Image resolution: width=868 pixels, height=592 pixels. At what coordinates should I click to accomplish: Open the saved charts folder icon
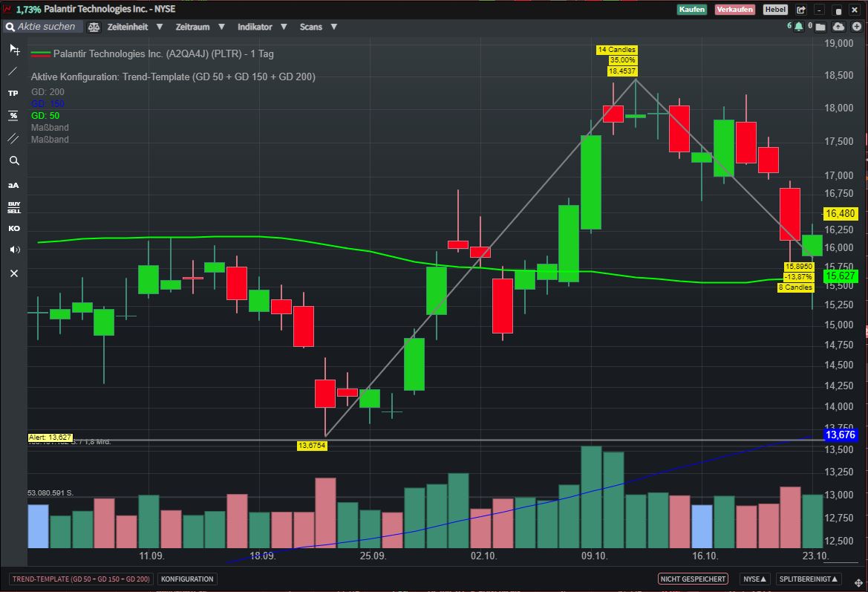[820, 27]
